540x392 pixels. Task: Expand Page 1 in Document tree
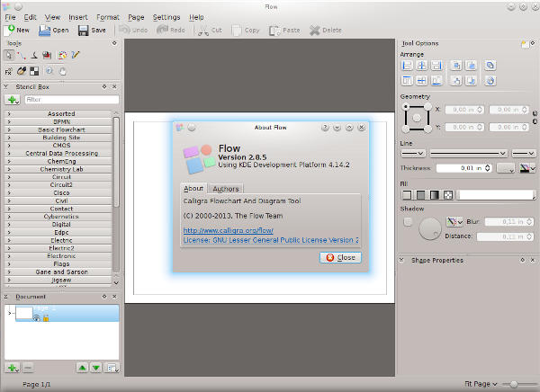point(9,313)
